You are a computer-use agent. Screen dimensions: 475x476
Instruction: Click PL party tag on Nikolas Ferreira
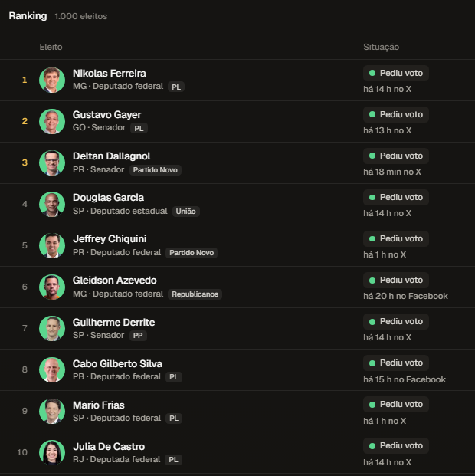[x=176, y=87]
